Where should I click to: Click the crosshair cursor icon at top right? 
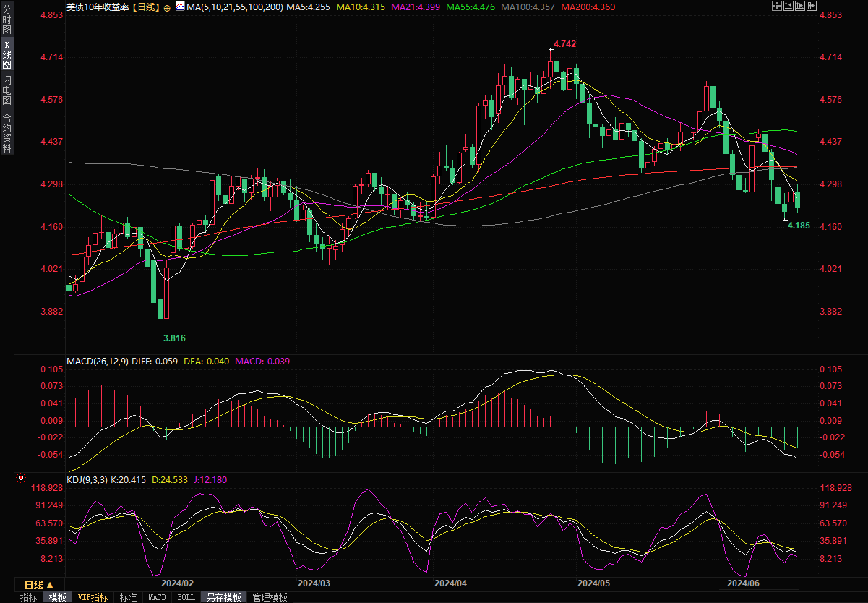point(778,7)
